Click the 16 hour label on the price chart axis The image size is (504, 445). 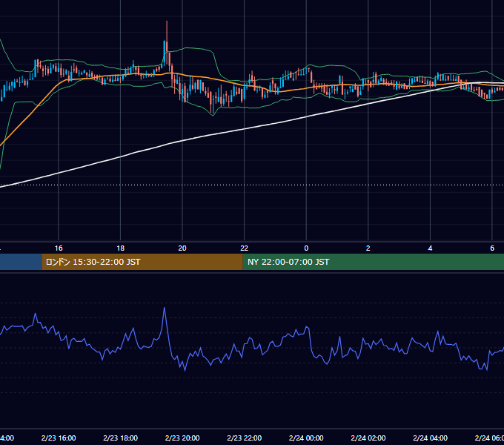[59, 248]
